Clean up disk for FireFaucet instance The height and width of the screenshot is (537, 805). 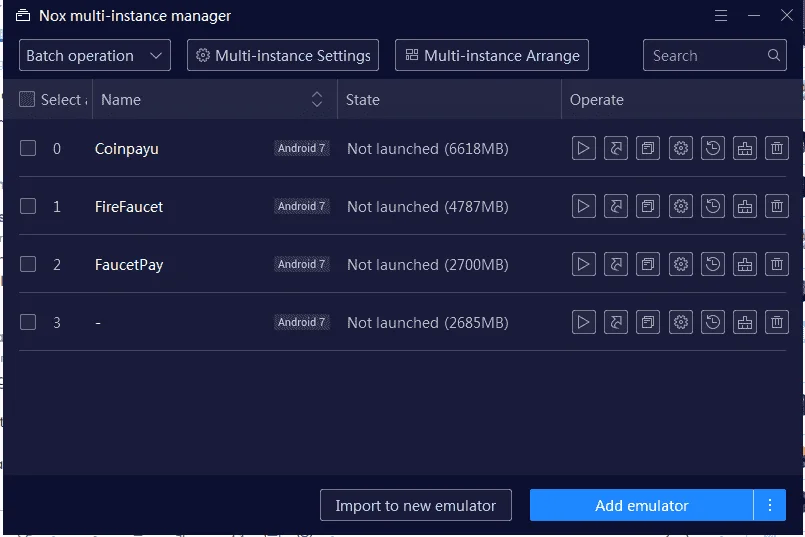(745, 206)
